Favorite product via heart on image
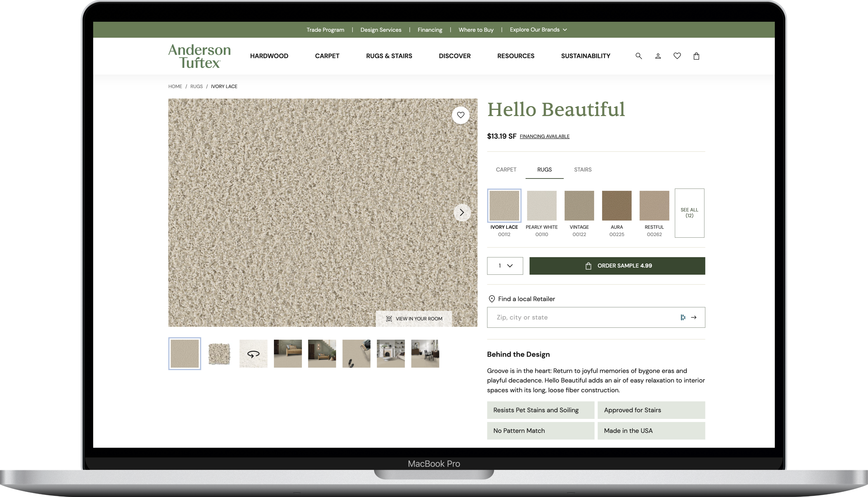The height and width of the screenshot is (497, 868). coord(461,115)
